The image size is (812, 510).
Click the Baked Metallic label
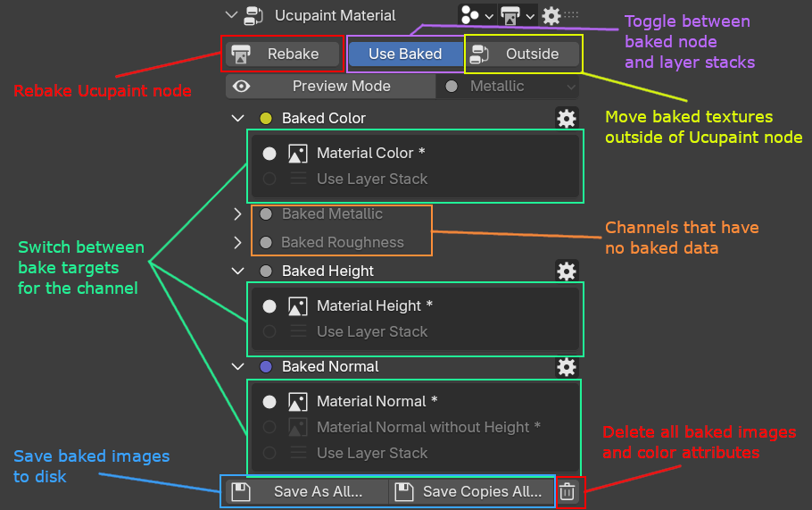(x=332, y=213)
